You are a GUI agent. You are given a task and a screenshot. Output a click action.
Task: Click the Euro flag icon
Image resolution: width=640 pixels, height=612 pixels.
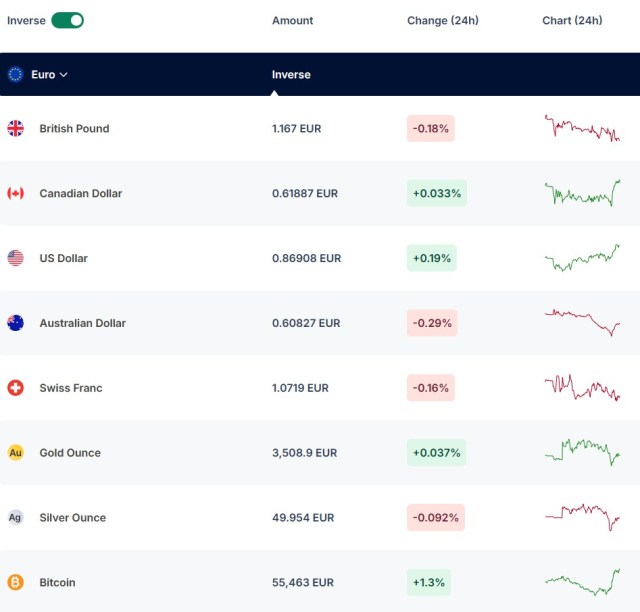point(16,75)
